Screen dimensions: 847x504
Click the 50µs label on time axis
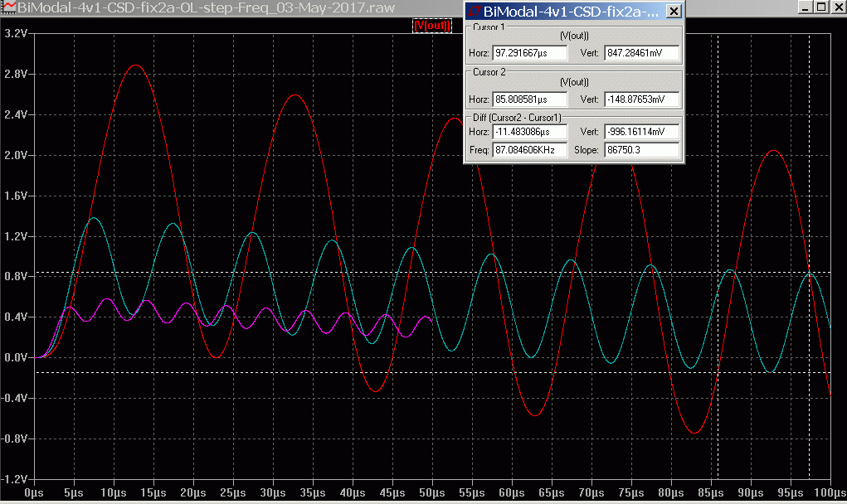[x=432, y=493]
